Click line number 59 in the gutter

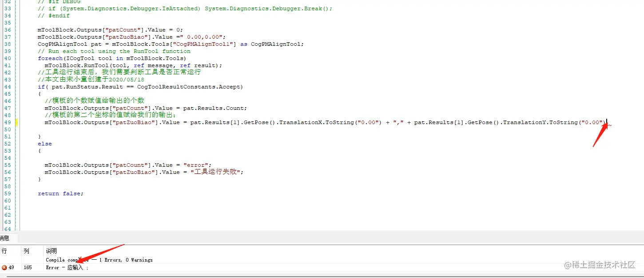point(8,193)
